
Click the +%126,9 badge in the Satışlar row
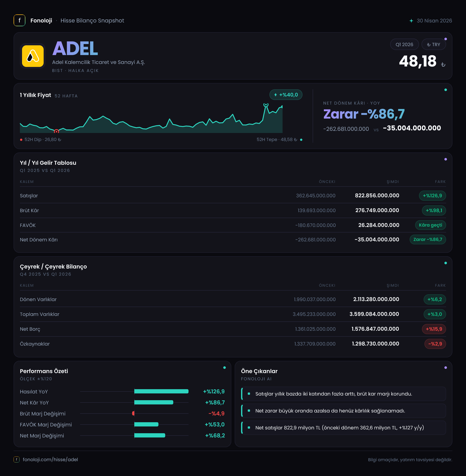[x=433, y=196]
